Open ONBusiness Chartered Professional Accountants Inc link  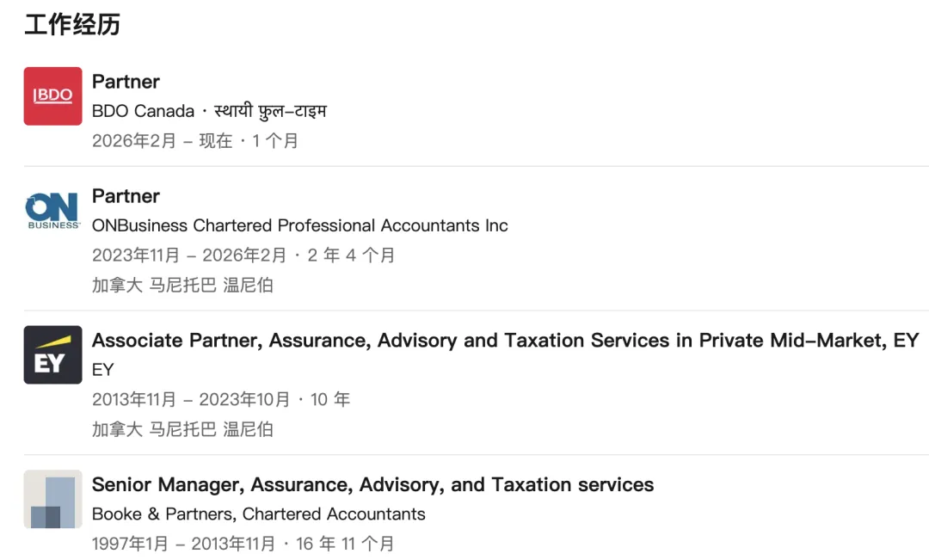[299, 225]
